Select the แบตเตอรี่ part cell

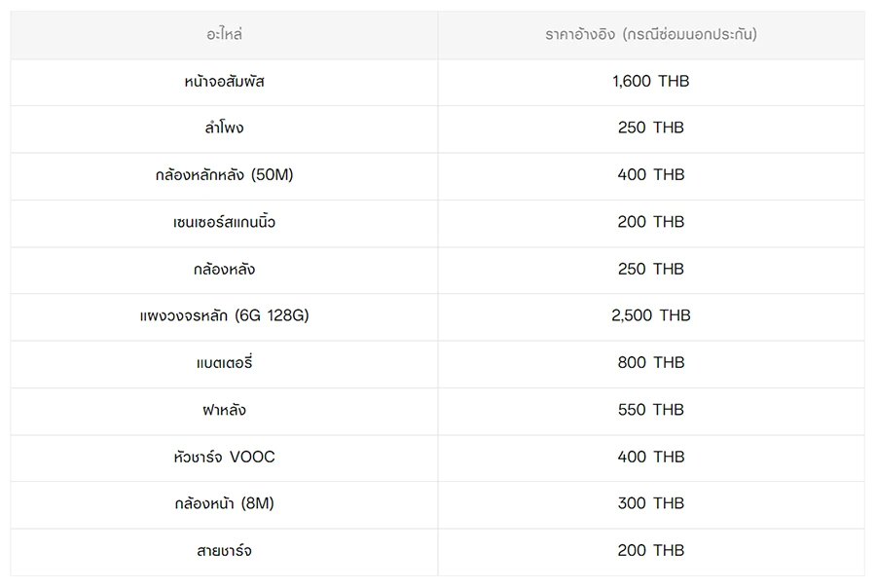point(224,363)
